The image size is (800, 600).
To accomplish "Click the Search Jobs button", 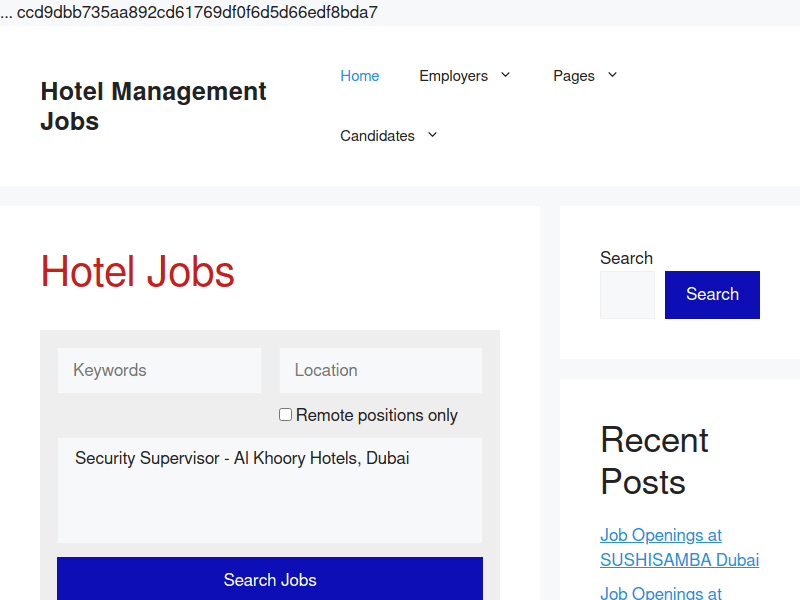I will (270, 580).
